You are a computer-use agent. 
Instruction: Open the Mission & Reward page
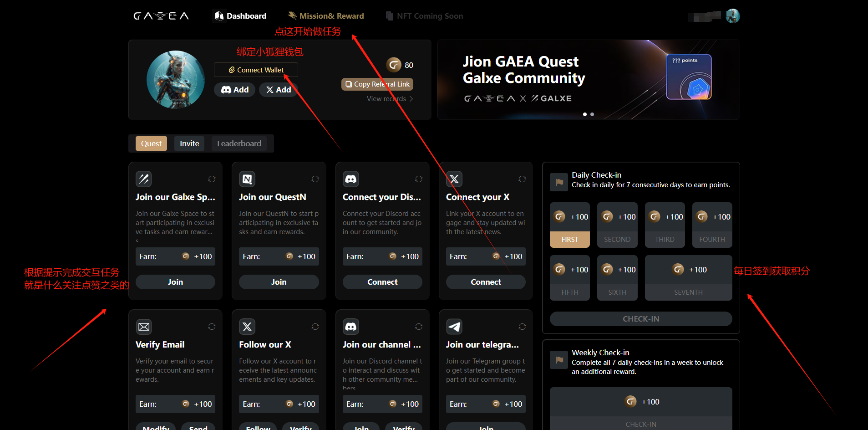coord(326,16)
